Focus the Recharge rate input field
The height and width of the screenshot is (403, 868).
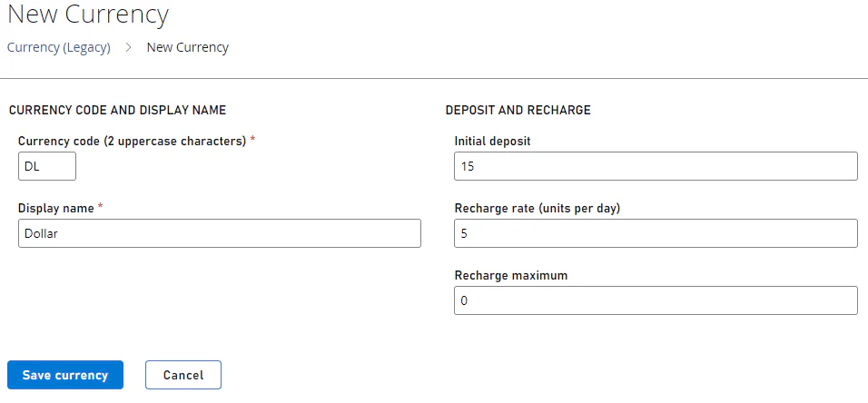655,233
